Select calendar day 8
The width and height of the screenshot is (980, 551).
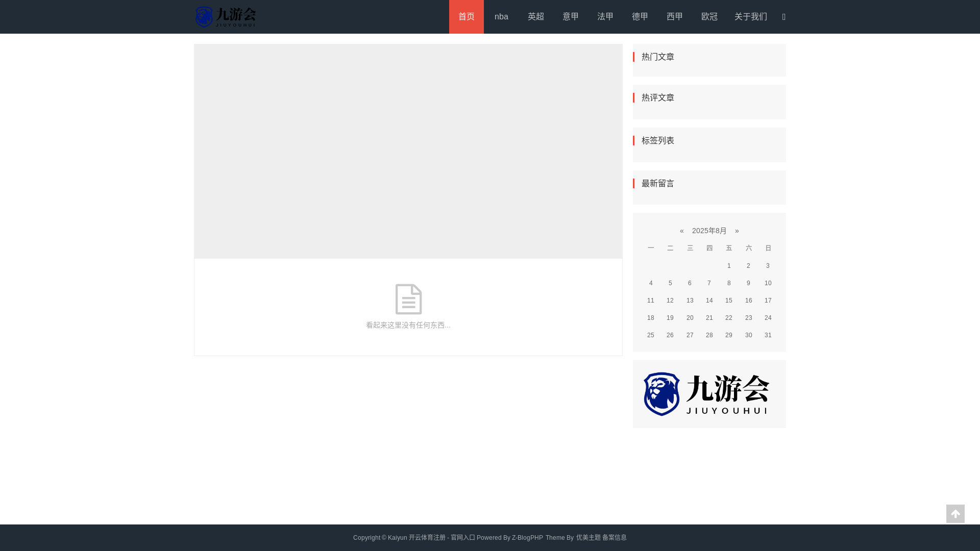[x=729, y=283]
